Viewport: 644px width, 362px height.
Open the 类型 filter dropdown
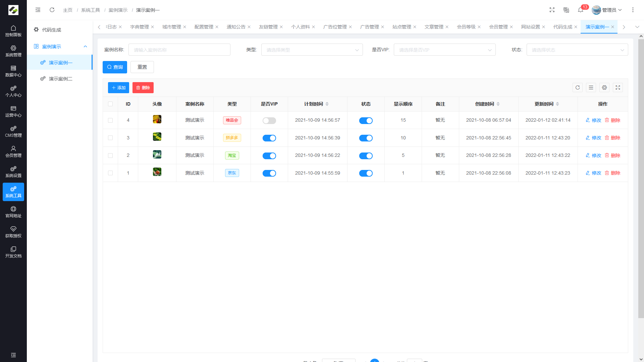tap(312, 50)
